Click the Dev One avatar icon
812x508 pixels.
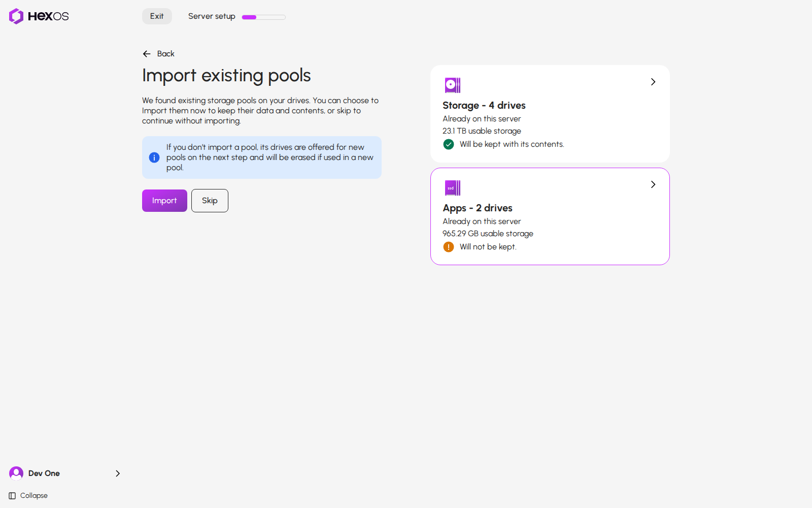tap(16, 473)
